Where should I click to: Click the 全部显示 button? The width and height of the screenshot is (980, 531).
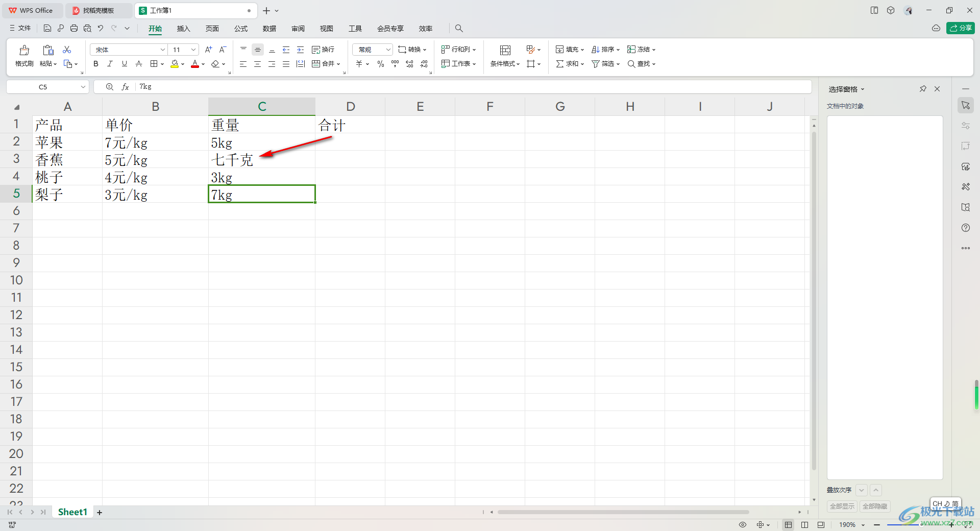[x=842, y=506]
